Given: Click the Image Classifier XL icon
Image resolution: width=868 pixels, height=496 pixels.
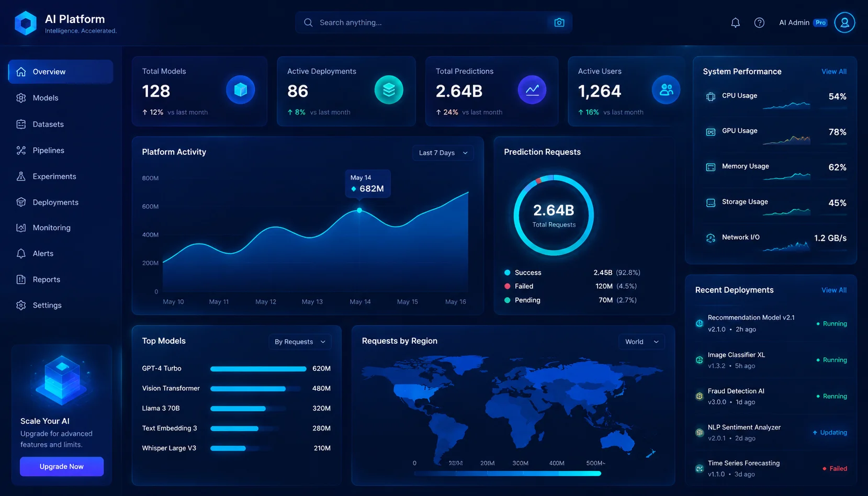Looking at the screenshot, I should click(x=700, y=360).
